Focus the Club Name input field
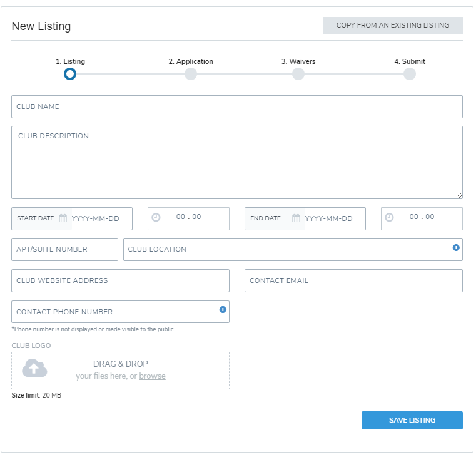Screen dimensions: 476x457 [x=236, y=107]
